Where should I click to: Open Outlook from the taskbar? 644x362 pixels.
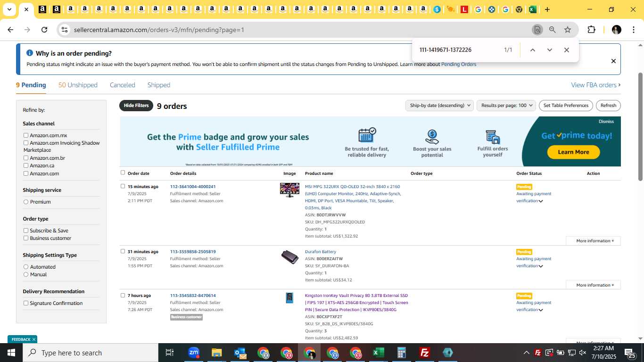click(x=240, y=353)
